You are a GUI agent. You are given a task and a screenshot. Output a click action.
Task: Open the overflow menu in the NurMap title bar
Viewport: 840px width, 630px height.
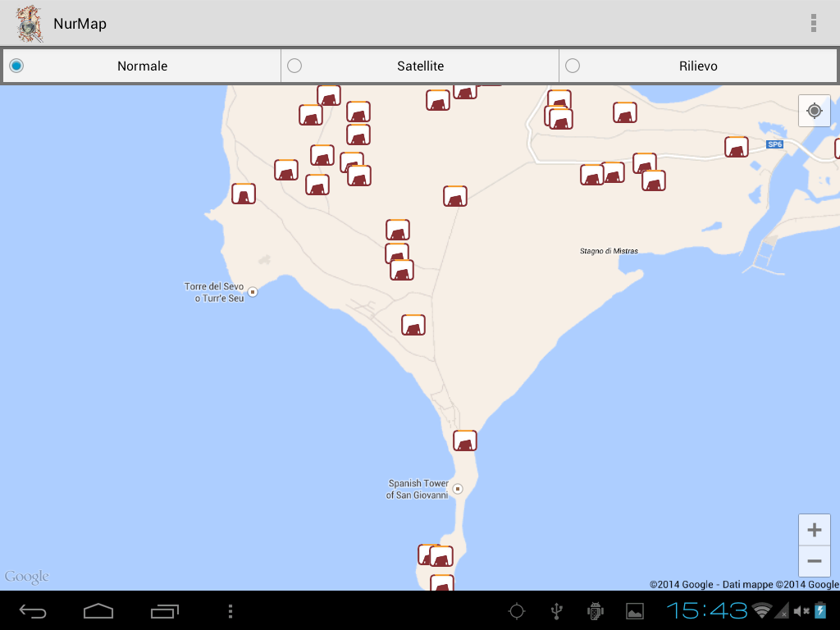[813, 23]
